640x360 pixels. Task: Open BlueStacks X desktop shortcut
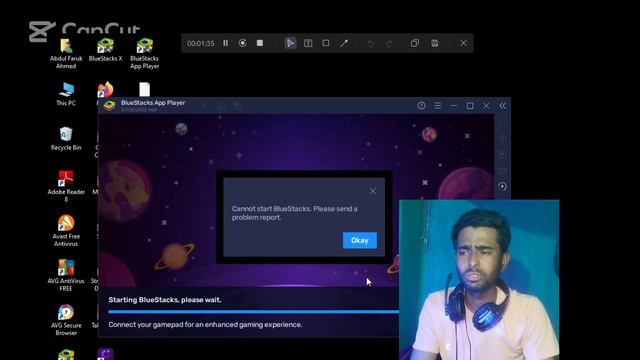(105, 50)
